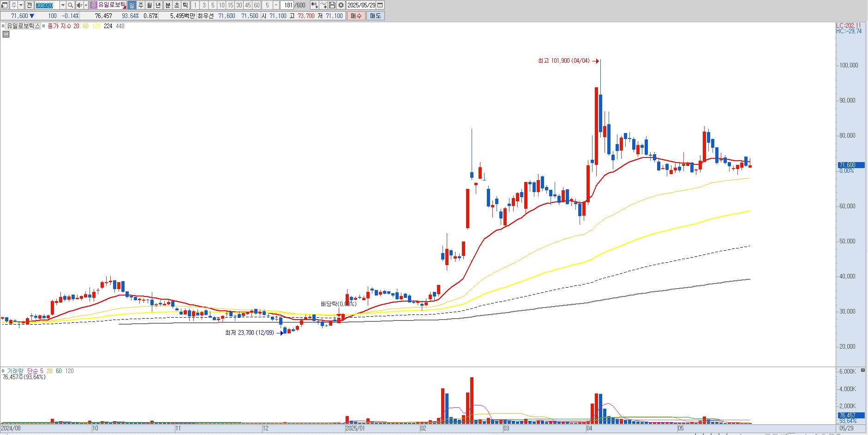868x435 pixels.
Task: Click the current price tag 71,600 on axis
Action: tap(850, 165)
